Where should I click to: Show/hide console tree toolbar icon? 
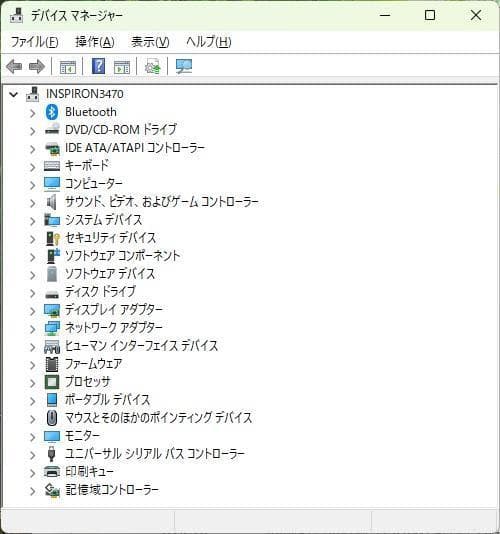[x=68, y=67]
